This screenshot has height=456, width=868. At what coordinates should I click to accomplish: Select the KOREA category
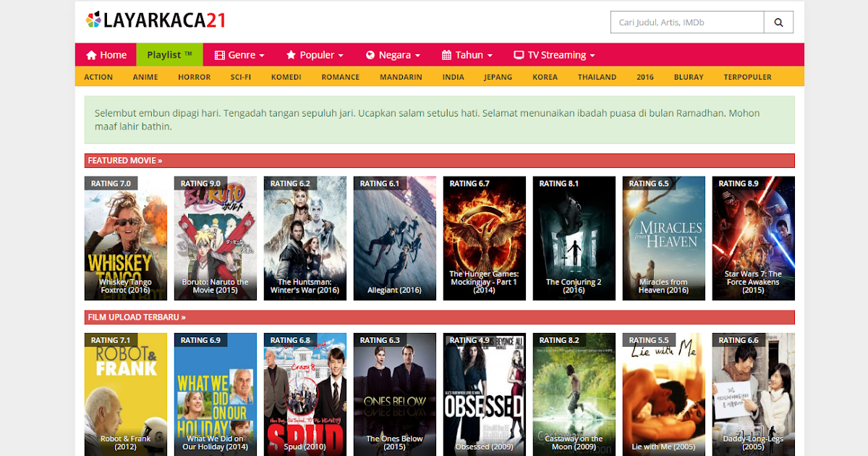[545, 77]
